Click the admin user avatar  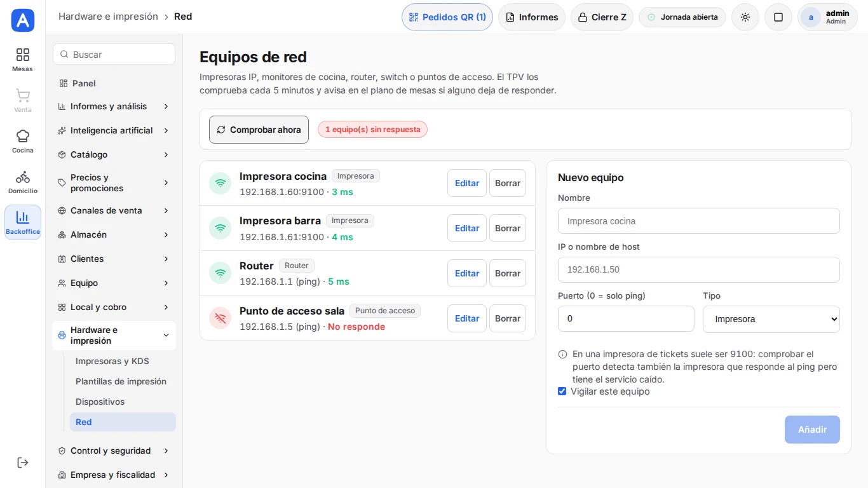point(811,17)
